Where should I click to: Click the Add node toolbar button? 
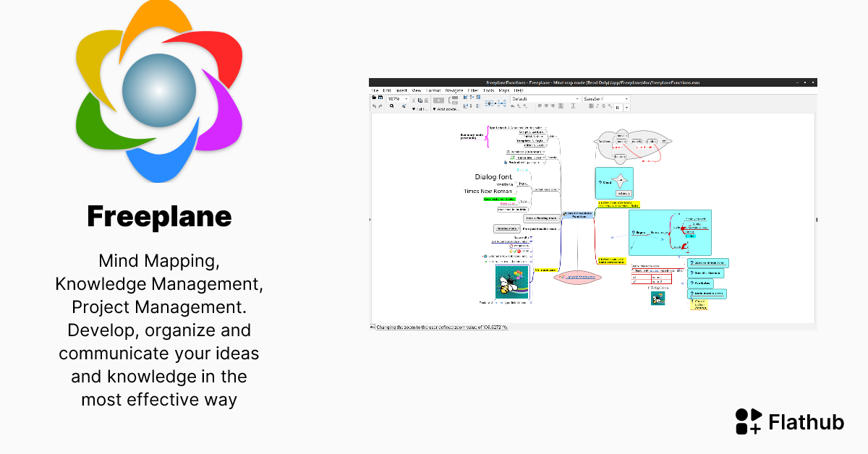446,109
